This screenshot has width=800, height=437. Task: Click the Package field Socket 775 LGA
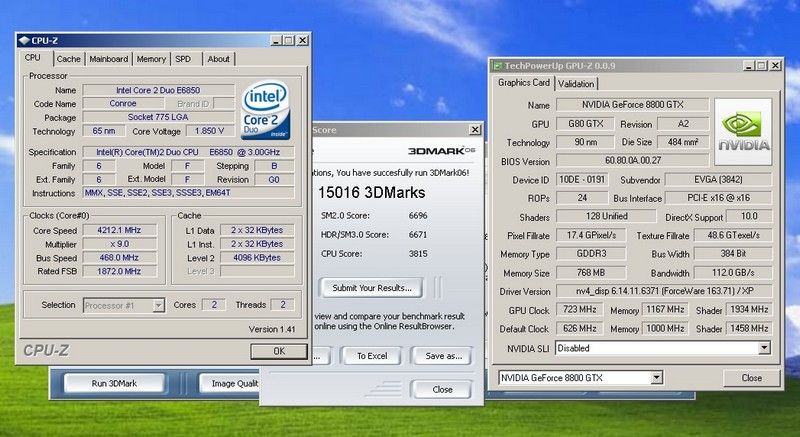158,117
